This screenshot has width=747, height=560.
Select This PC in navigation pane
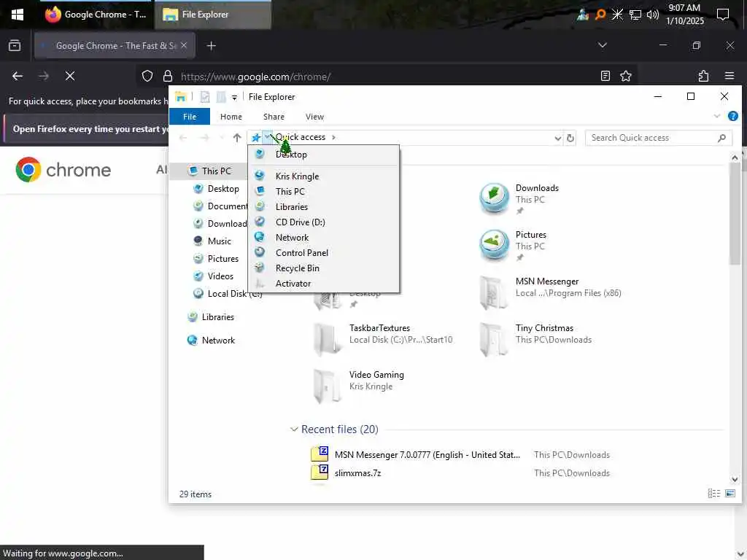216,171
